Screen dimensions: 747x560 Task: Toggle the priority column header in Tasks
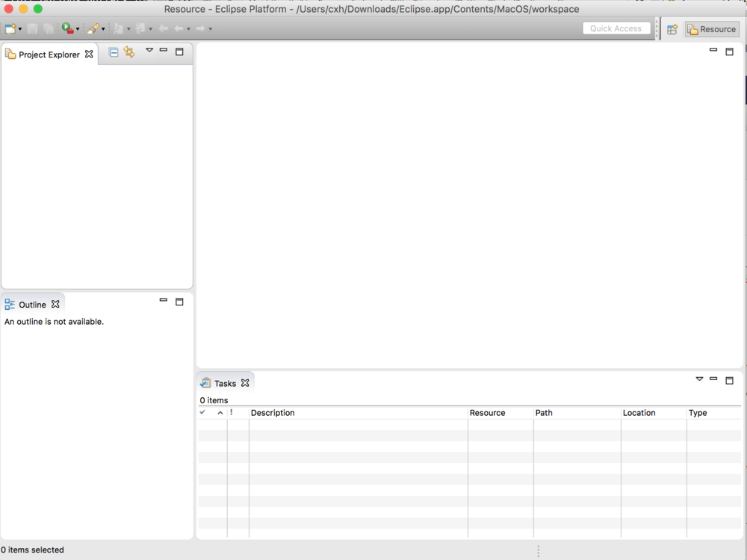231,412
